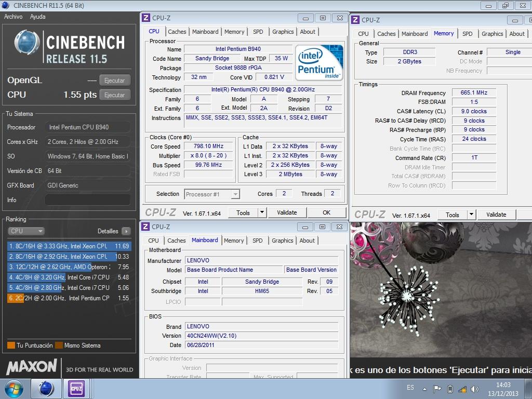Click Tu Puntuación orange legend swatch

tap(11, 345)
